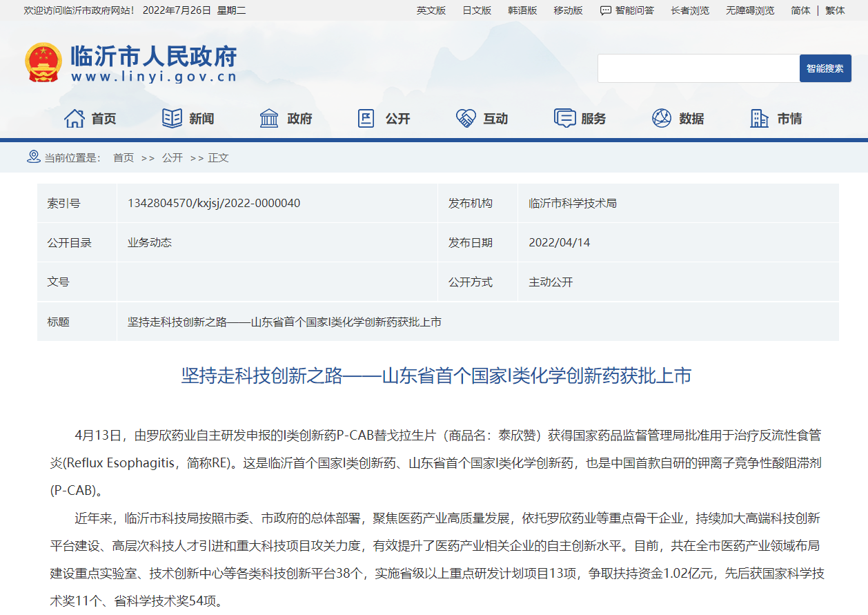Screen dimensions: 868x615
Task: Click the services (服务) chat icon
Action: (x=564, y=119)
